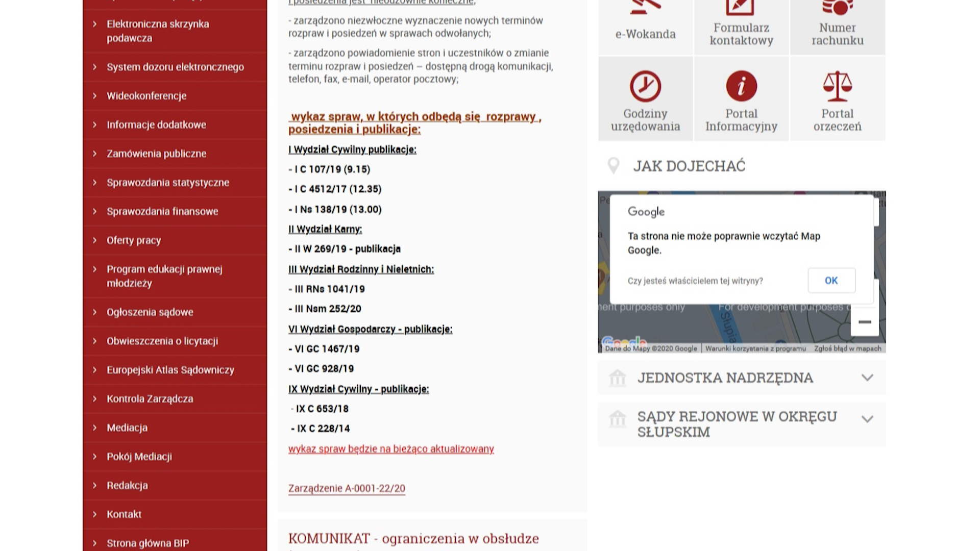Click OK in the Google Maps dialog

click(831, 281)
